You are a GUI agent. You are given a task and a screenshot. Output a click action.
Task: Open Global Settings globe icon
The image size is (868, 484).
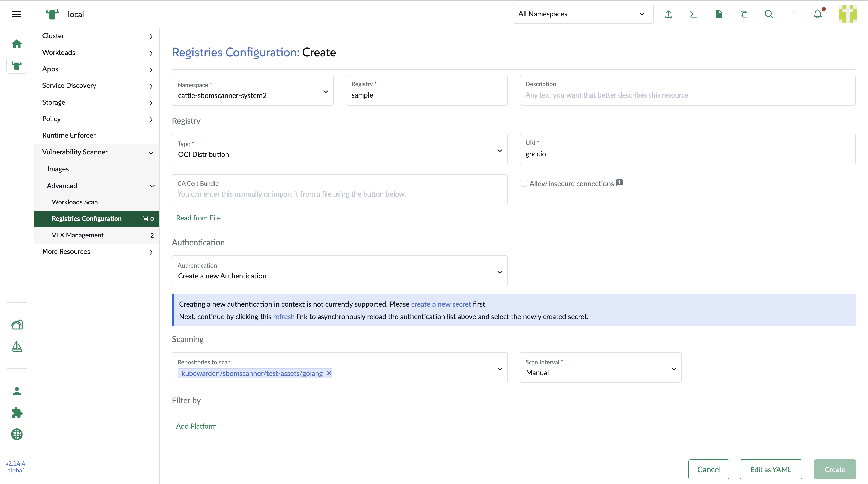pos(17,434)
